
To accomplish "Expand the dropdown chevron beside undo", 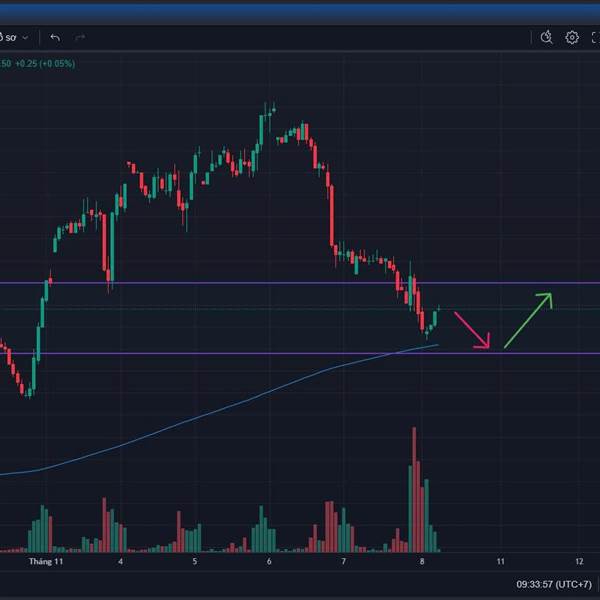I will pyautogui.click(x=25, y=37).
